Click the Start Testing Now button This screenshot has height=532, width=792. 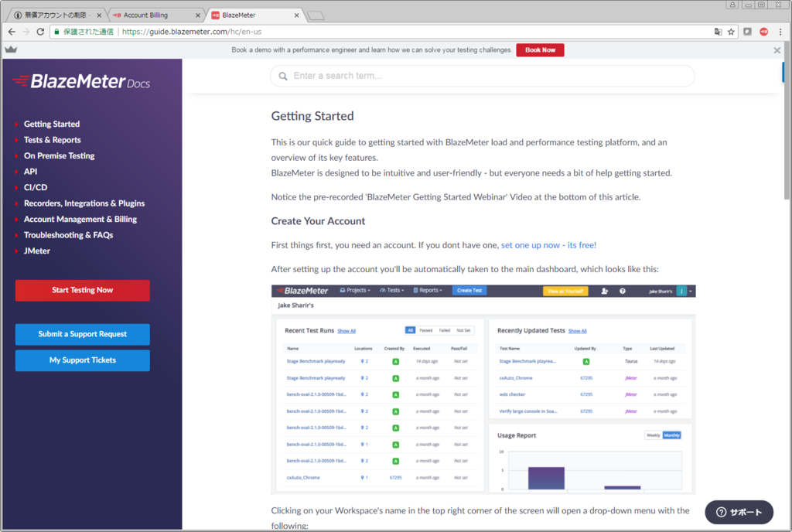[82, 290]
